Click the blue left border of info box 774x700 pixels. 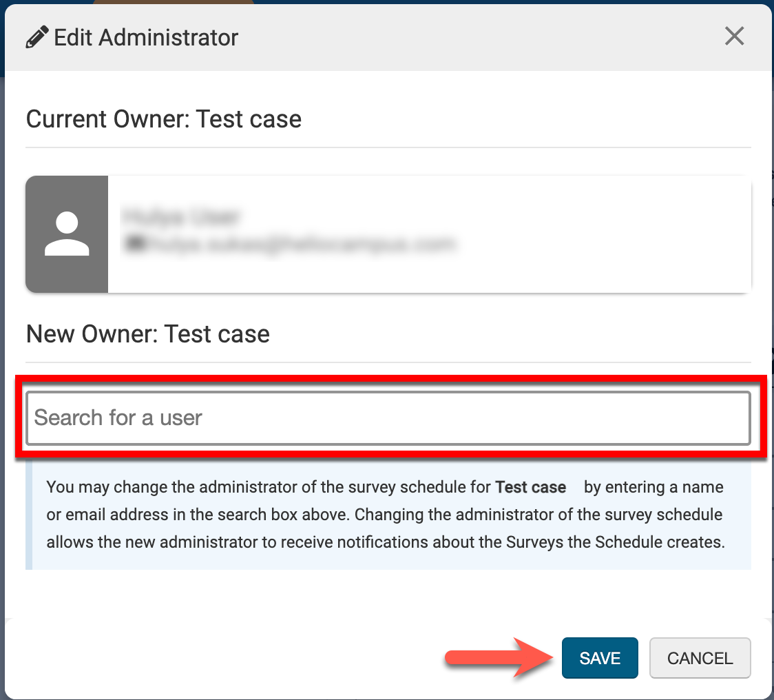[x=29, y=515]
